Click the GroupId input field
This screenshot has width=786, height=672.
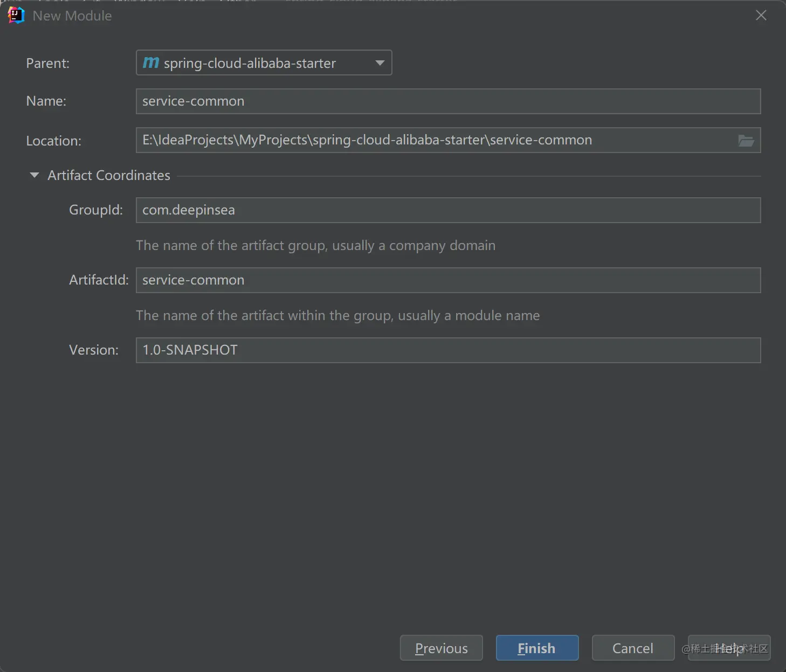tap(448, 210)
